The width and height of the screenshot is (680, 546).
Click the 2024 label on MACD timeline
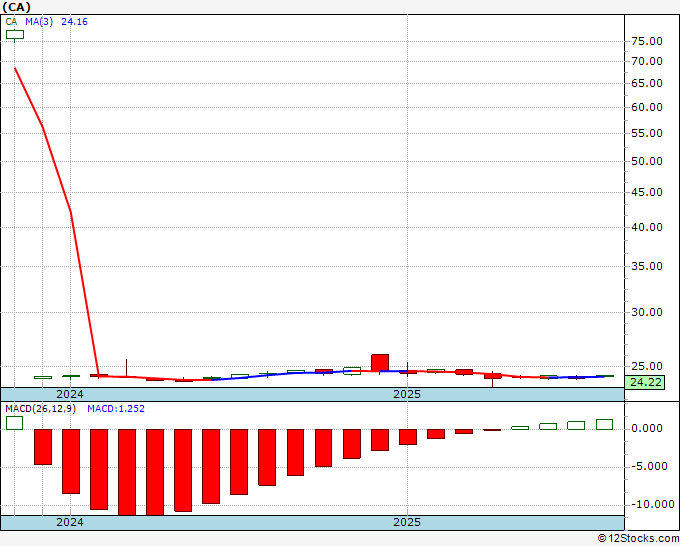click(x=70, y=522)
